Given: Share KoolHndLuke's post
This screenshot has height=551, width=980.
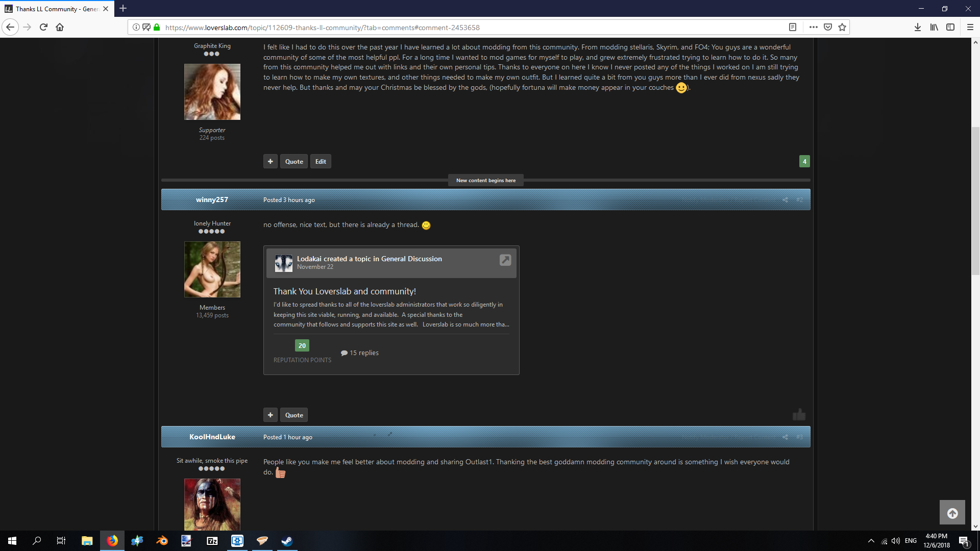Looking at the screenshot, I should click(785, 437).
